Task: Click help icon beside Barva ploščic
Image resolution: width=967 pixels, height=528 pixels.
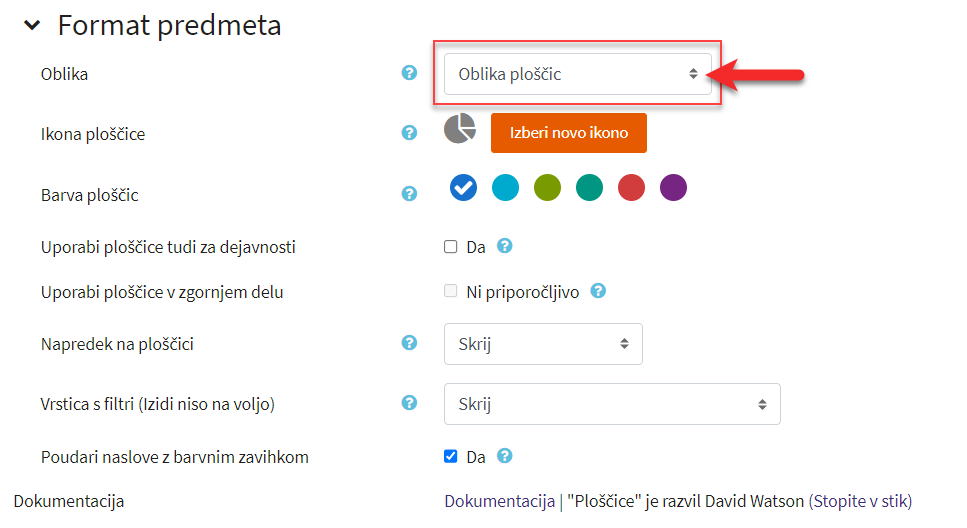Action: [x=409, y=194]
